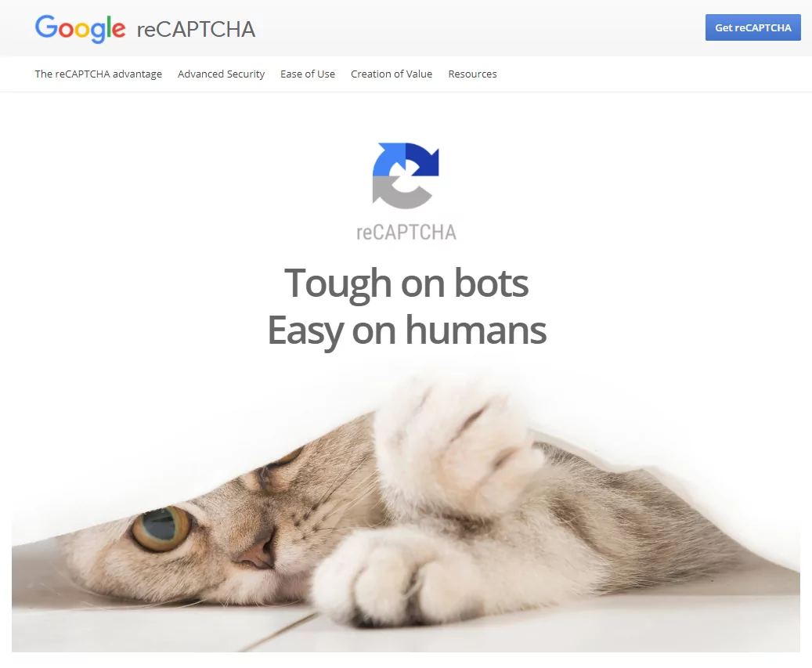Open The reCAPTCHA advantage section

tap(99, 74)
